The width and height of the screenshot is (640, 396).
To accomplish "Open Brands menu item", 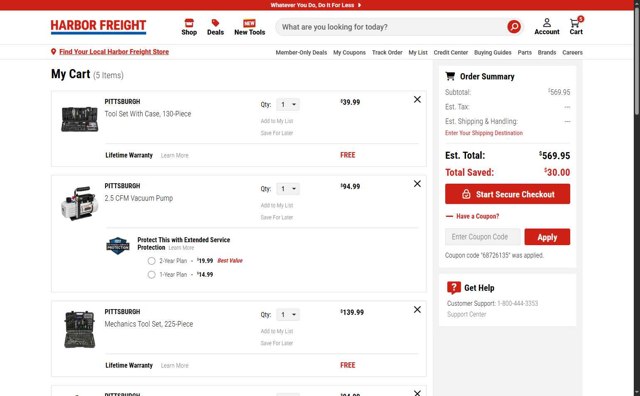I will click(547, 53).
